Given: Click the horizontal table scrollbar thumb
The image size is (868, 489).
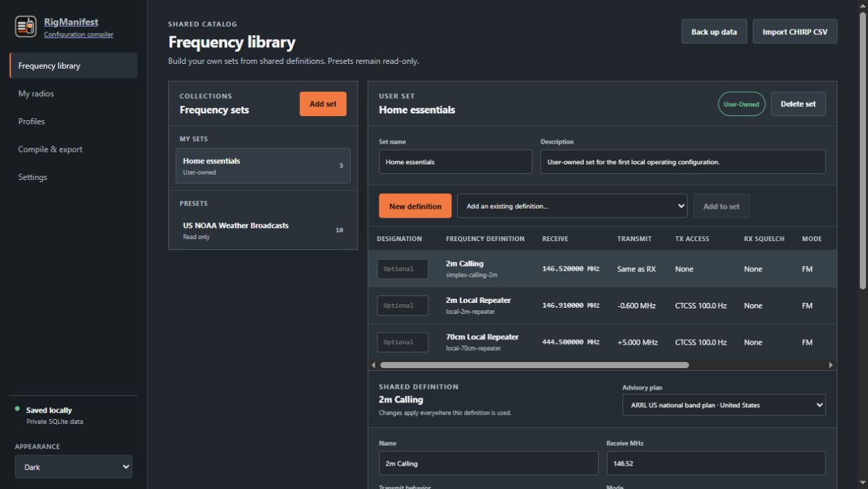Looking at the screenshot, I should tap(534, 365).
